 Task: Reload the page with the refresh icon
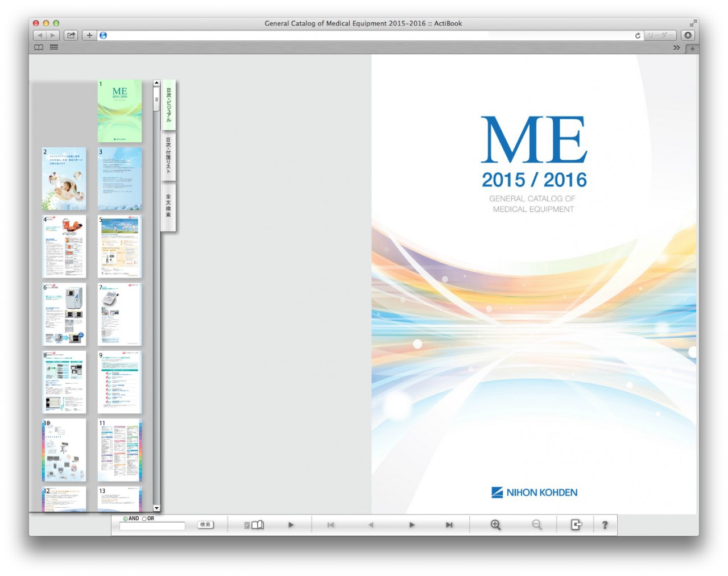[638, 35]
